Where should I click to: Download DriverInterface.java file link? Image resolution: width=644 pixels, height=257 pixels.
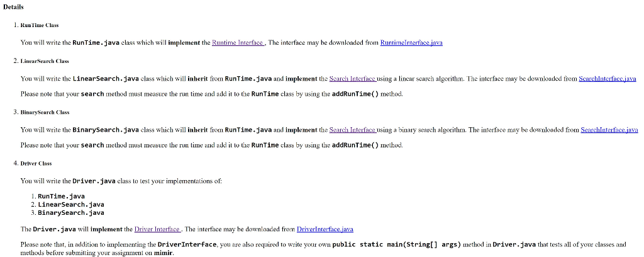pyautogui.click(x=325, y=229)
